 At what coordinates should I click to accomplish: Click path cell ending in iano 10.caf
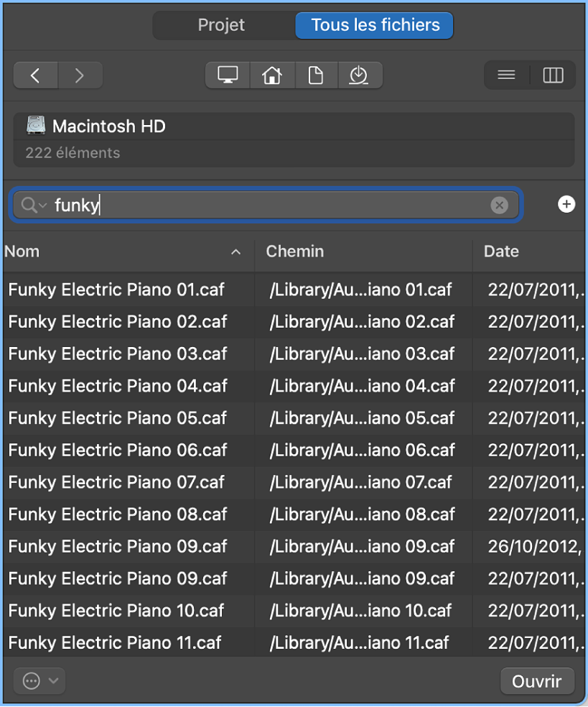[x=360, y=611]
